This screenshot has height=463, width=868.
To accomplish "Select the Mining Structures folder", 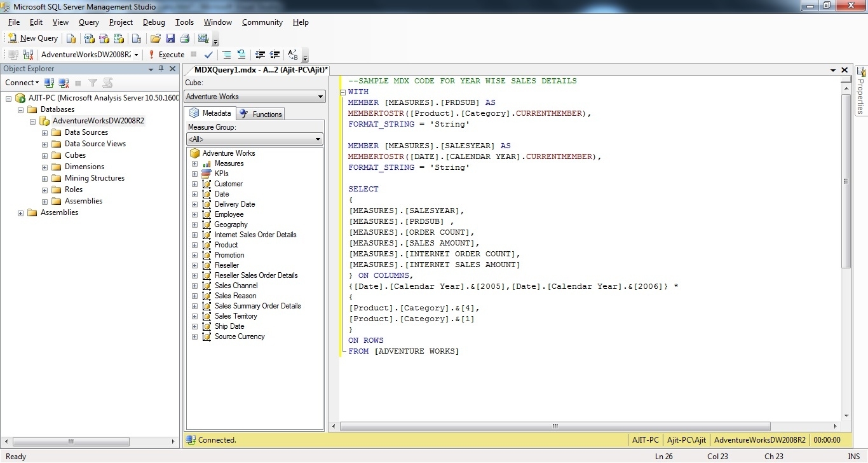I will click(95, 178).
